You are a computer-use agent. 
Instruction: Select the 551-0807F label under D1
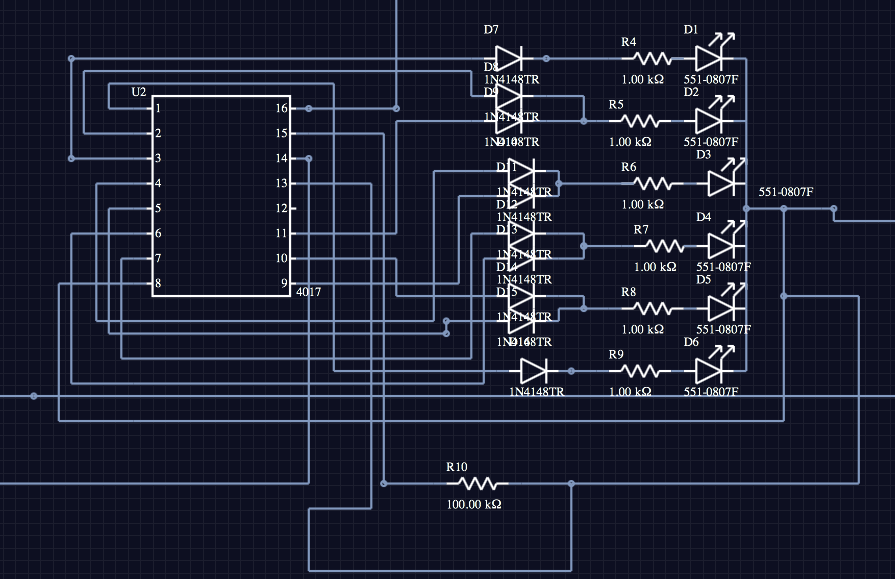point(711,79)
